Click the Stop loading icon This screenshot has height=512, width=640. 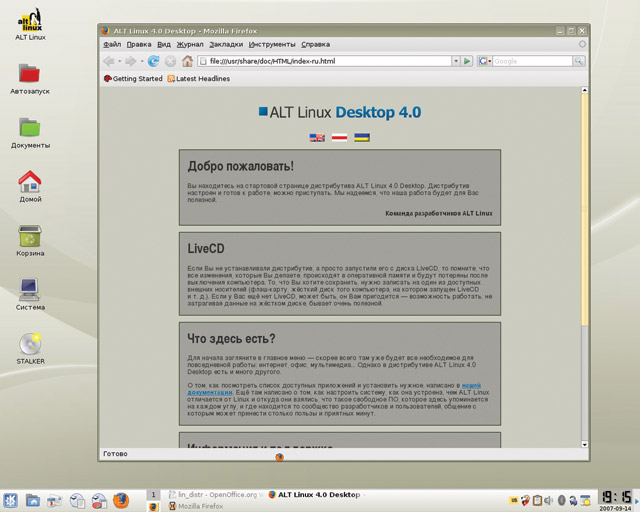pos(170,61)
